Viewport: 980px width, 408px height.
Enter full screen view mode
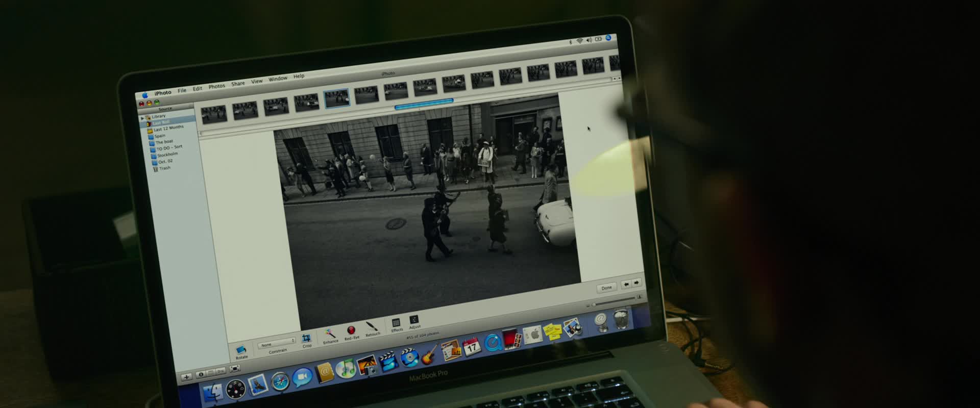click(x=235, y=368)
